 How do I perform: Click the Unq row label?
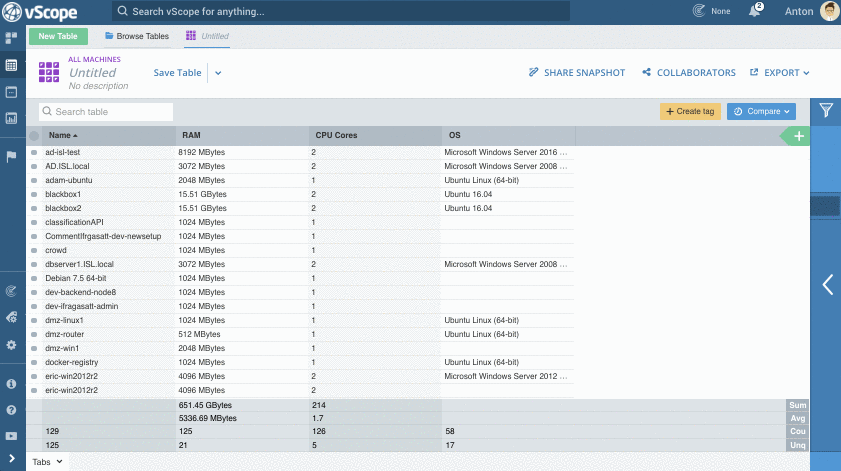pyautogui.click(x=797, y=445)
